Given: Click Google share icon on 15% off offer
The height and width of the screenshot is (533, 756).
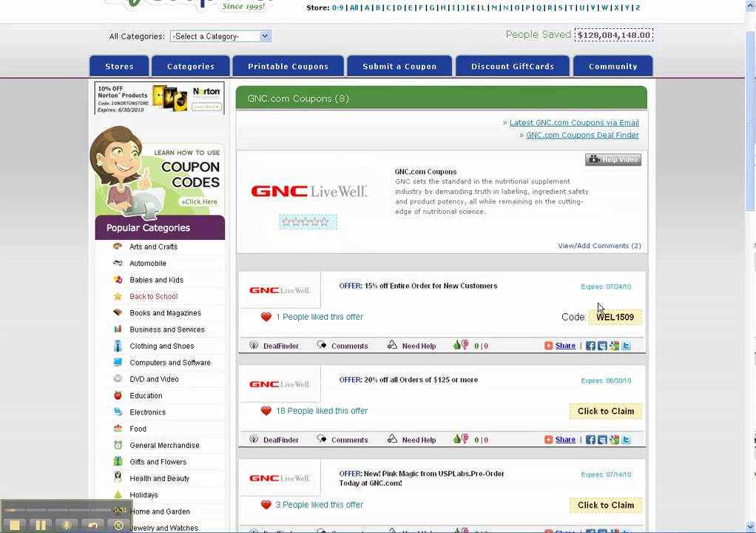Looking at the screenshot, I should click(x=614, y=346).
